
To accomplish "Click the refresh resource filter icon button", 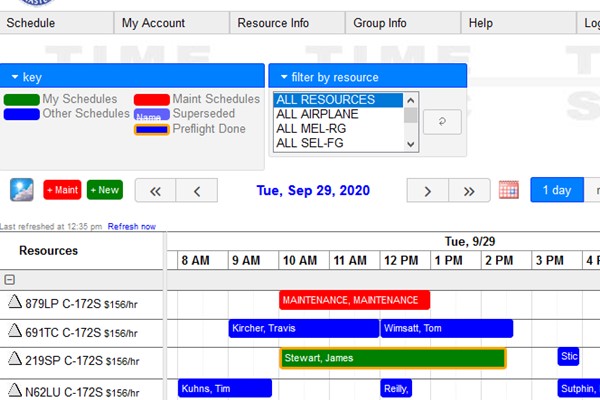I will [x=442, y=121].
